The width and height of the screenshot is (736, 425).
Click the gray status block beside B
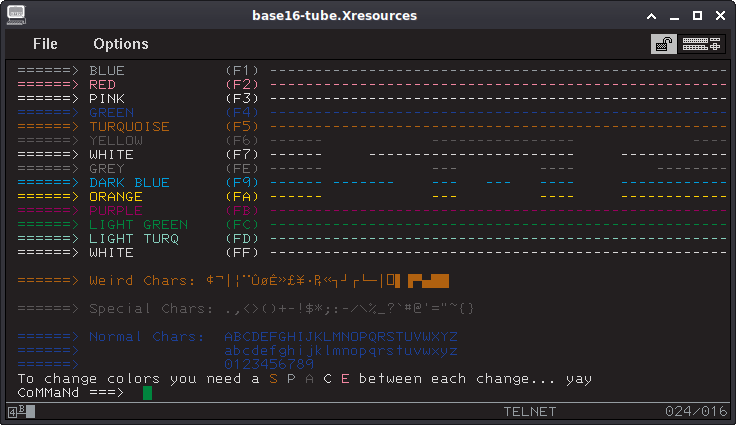click(x=31, y=412)
